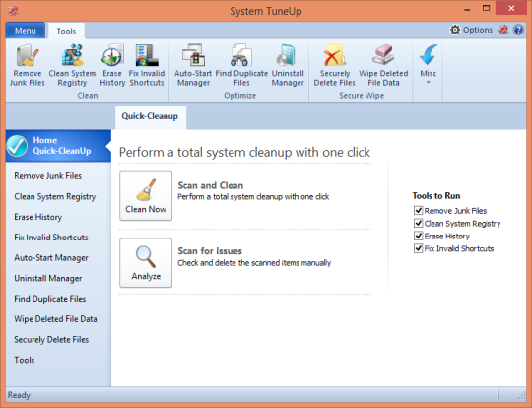Open the Menu tab
Viewport: 532px width, 408px height.
(26, 31)
